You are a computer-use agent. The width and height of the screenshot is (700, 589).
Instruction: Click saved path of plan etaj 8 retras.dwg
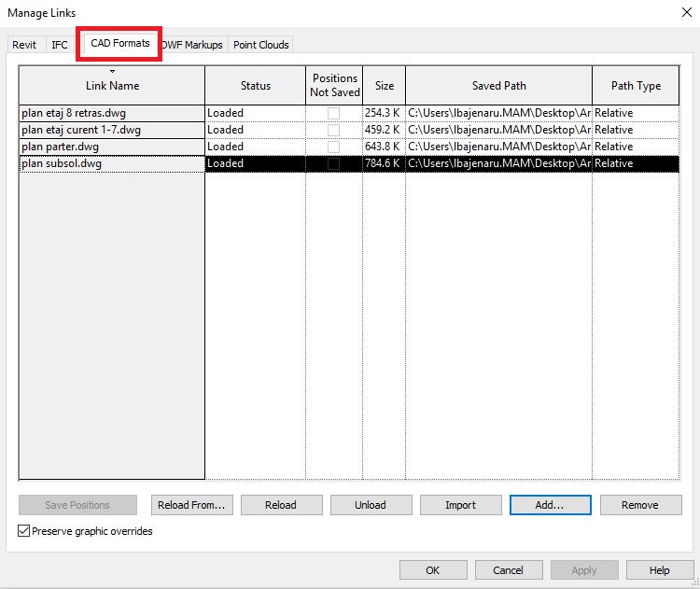pyautogui.click(x=498, y=114)
